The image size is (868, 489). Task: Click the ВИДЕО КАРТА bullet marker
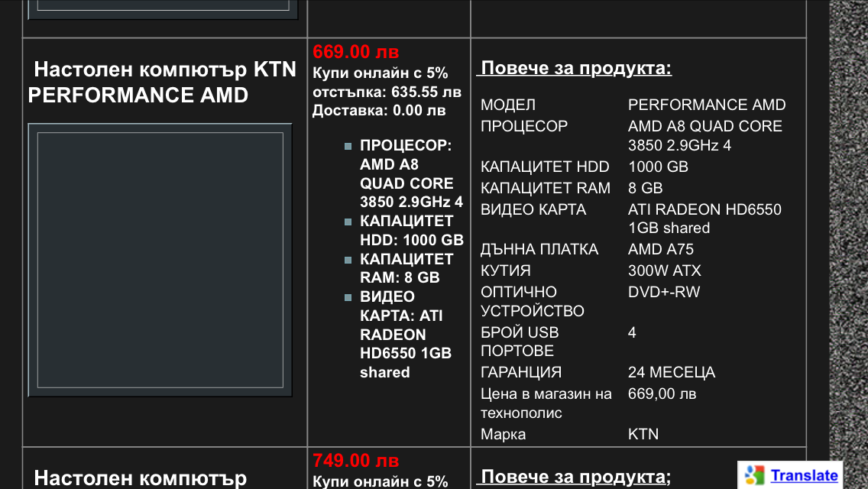click(x=348, y=297)
